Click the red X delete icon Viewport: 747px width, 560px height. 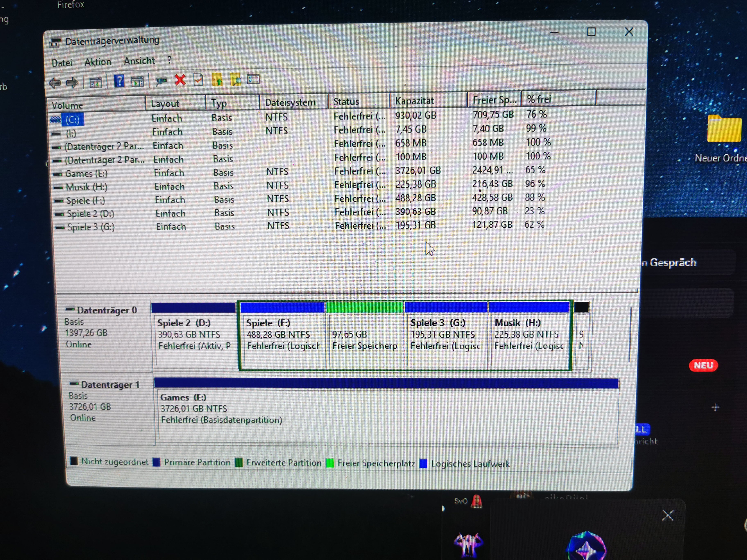pos(180,80)
